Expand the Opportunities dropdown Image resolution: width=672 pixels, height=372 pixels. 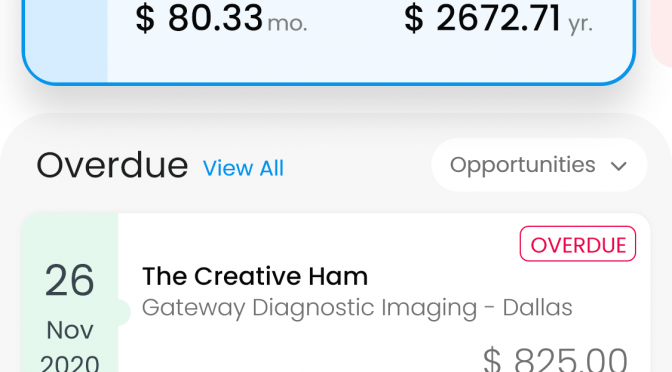point(539,165)
